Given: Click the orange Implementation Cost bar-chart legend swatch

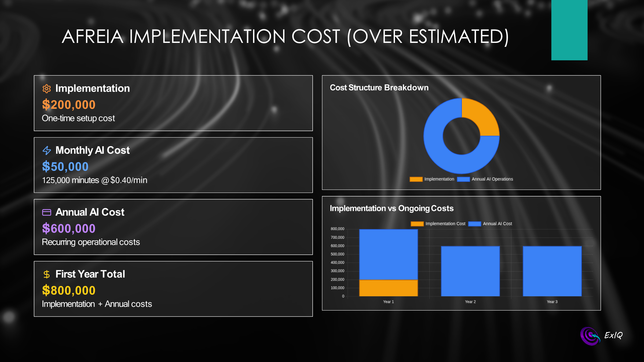Looking at the screenshot, I should (417, 224).
